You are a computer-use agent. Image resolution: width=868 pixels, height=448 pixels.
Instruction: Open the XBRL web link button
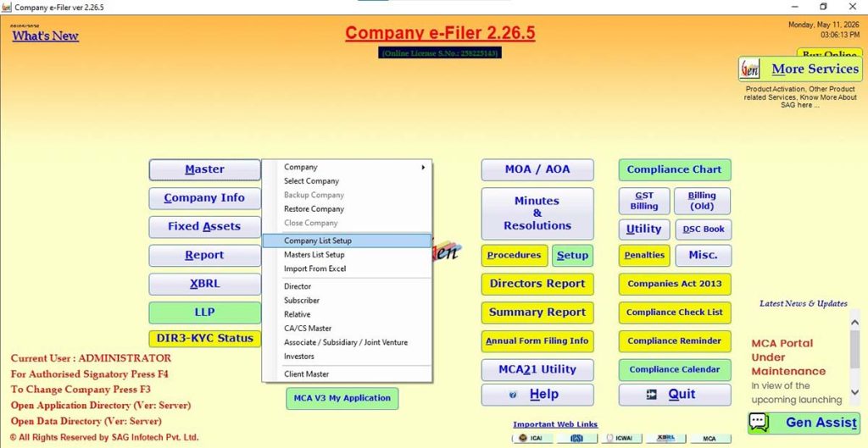(666, 438)
